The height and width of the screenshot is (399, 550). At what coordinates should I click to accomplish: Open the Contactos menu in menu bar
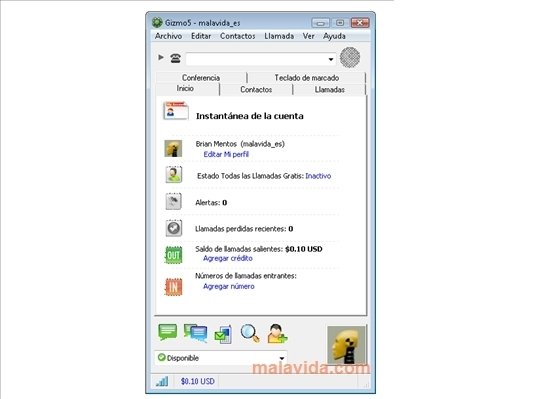[x=237, y=36]
